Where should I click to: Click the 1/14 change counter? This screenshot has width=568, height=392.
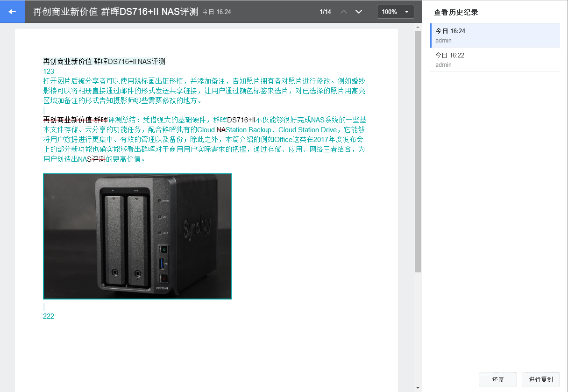click(325, 12)
